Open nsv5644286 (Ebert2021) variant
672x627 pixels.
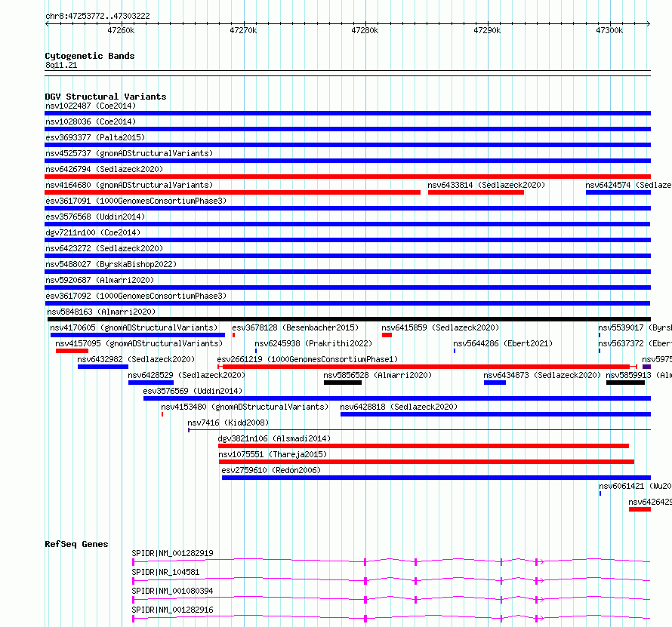tap(503, 343)
